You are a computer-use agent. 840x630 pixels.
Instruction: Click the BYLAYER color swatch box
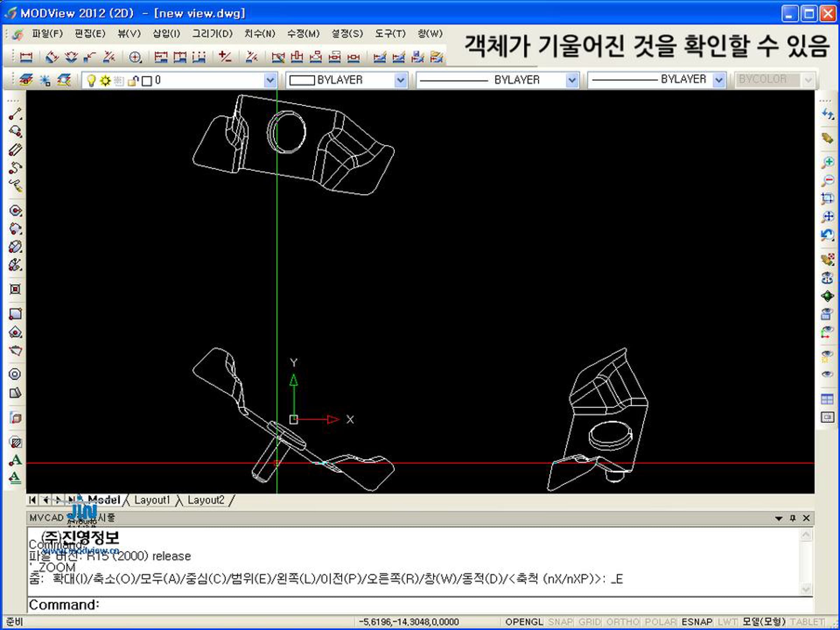click(302, 80)
